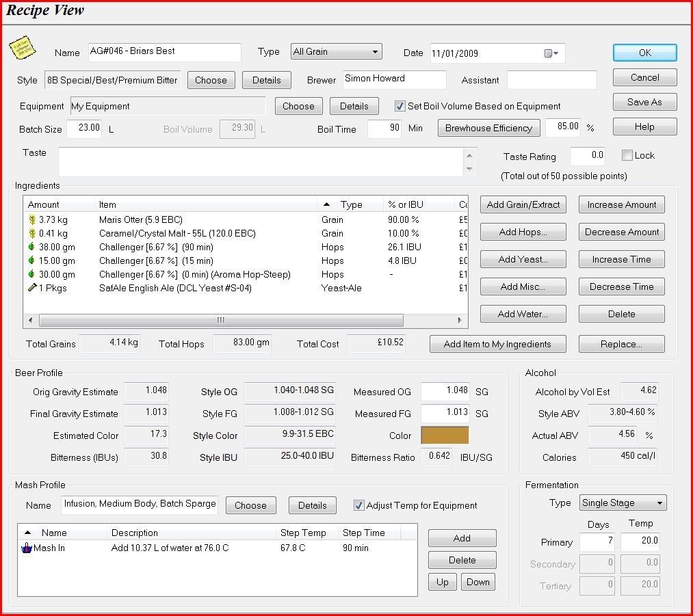Click the OK button
Image resolution: width=693 pixels, height=616 pixels.
(x=645, y=53)
